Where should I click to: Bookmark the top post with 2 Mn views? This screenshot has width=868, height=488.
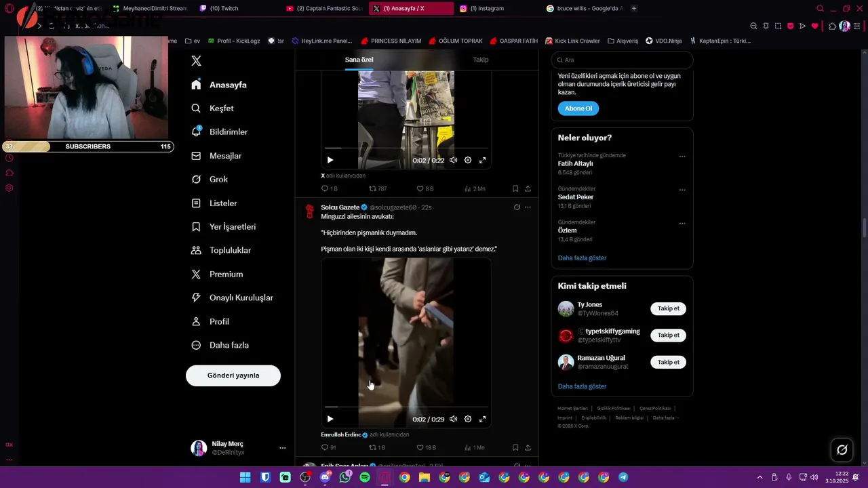point(515,189)
